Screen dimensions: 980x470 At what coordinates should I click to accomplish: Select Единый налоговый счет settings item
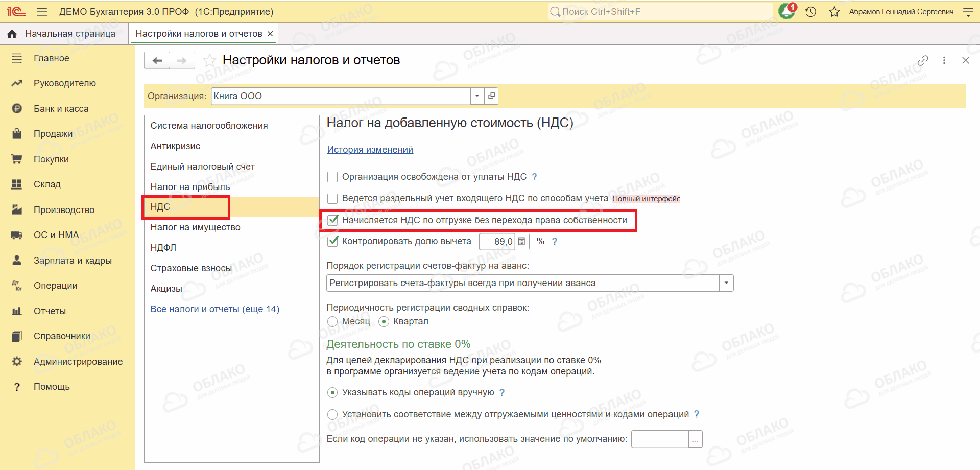pyautogui.click(x=232, y=167)
